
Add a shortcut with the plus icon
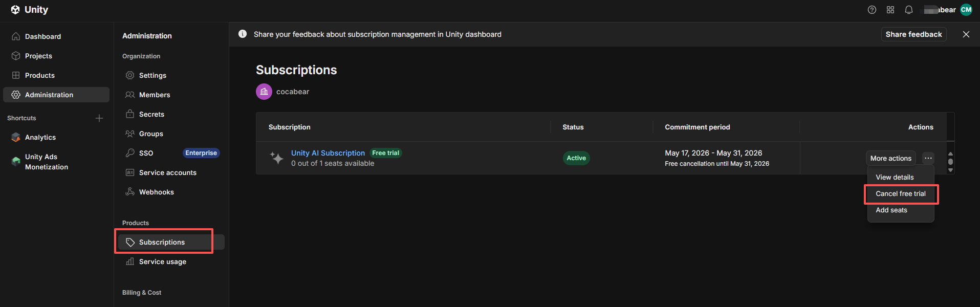pos(99,118)
